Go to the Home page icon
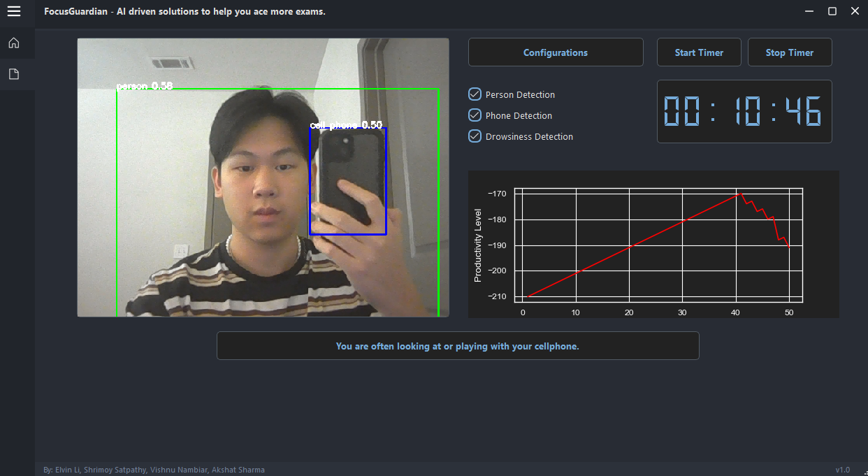The image size is (868, 476). click(x=14, y=43)
